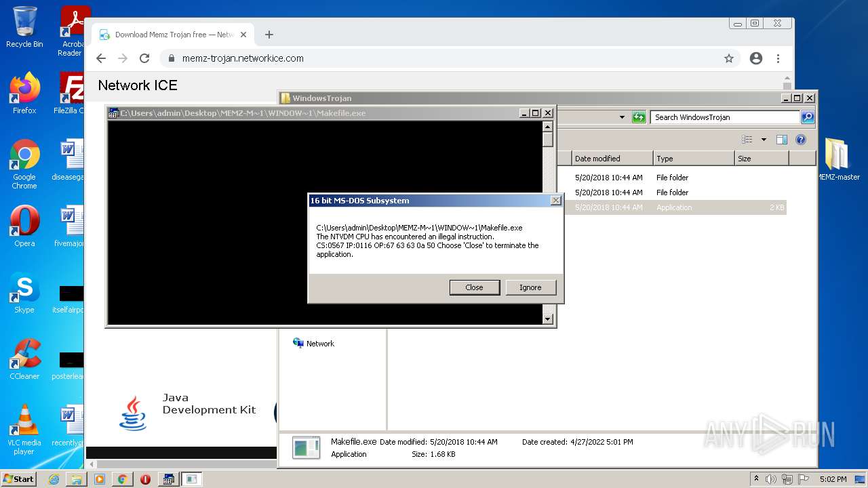Go back in Chrome browser

(x=101, y=58)
